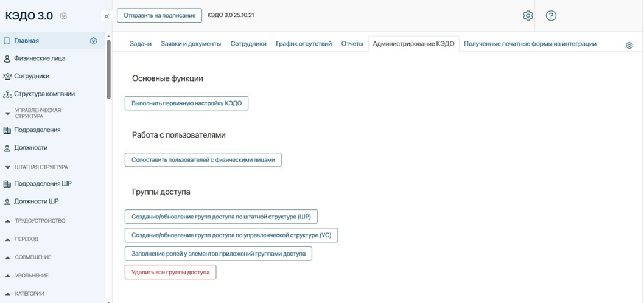
Task: Click the gear icon next to КЭДО 3.0 title
Action: (64, 16)
